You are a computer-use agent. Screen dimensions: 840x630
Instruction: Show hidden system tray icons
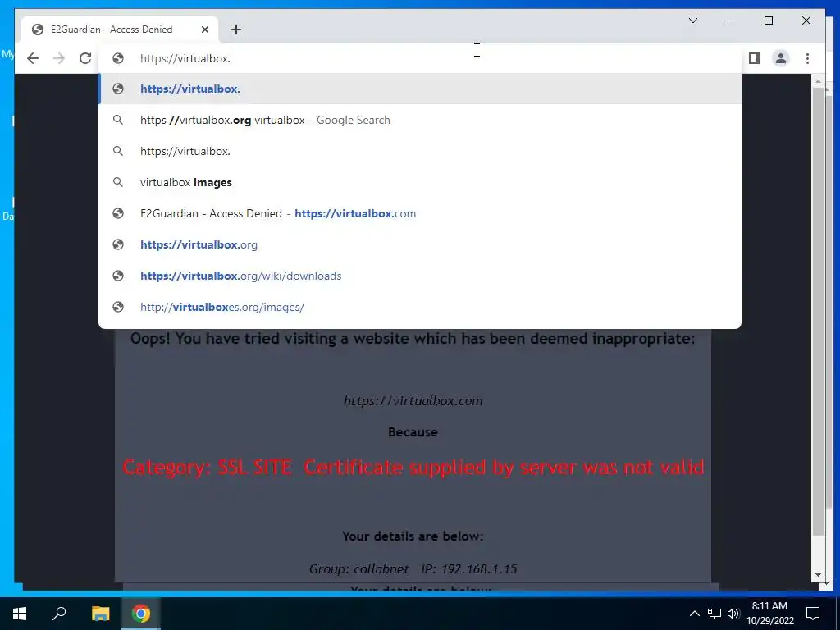tap(694, 614)
